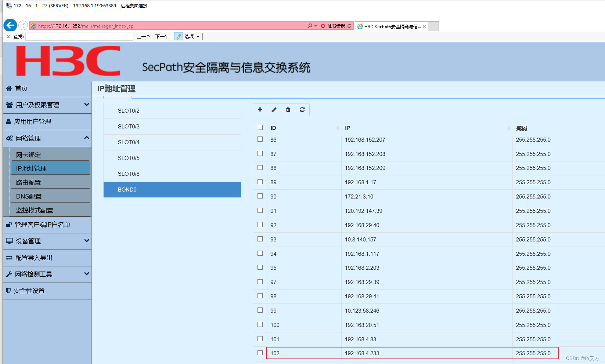The height and width of the screenshot is (364, 605).
Task: Close the find bar with X icon
Action: (x=8, y=37)
